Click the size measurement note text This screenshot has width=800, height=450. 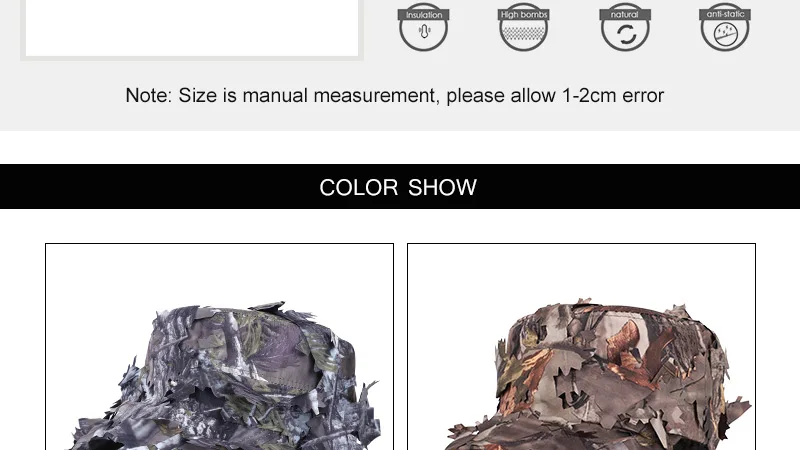(x=394, y=95)
